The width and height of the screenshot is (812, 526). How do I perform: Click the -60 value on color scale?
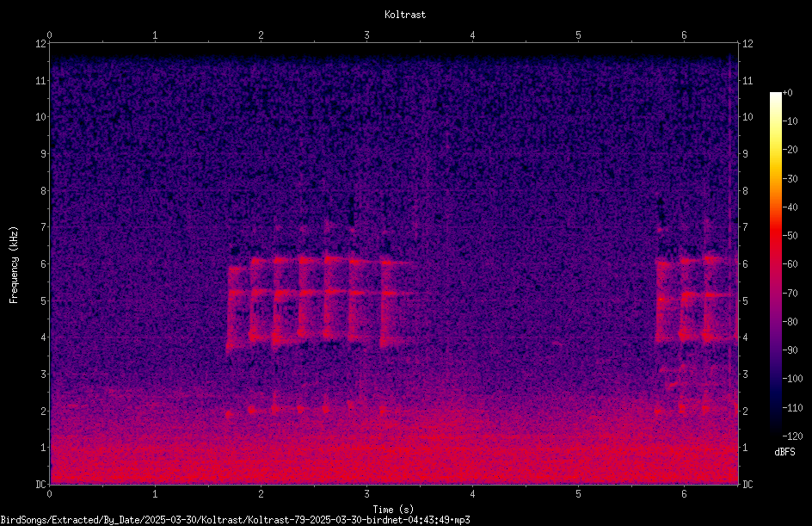(x=790, y=264)
